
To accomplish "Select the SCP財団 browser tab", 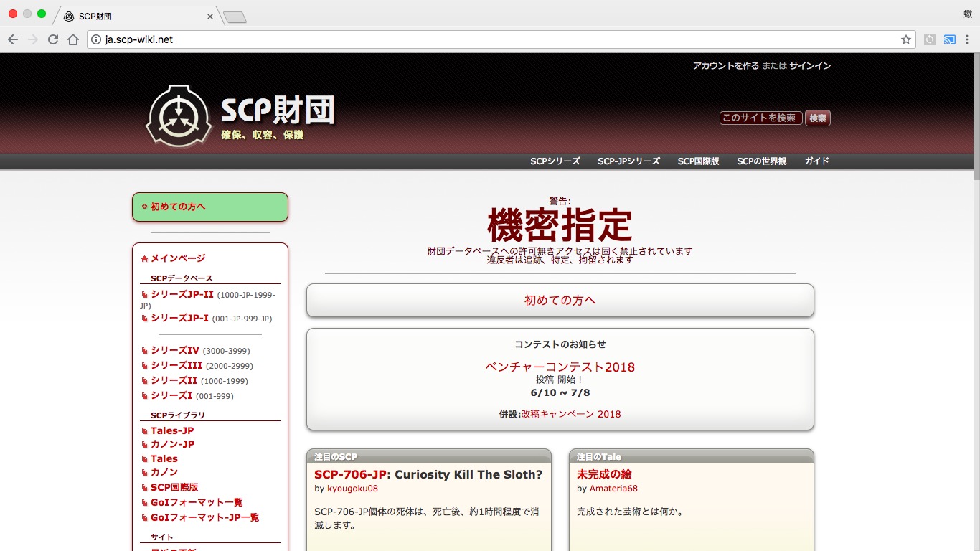I will [136, 16].
